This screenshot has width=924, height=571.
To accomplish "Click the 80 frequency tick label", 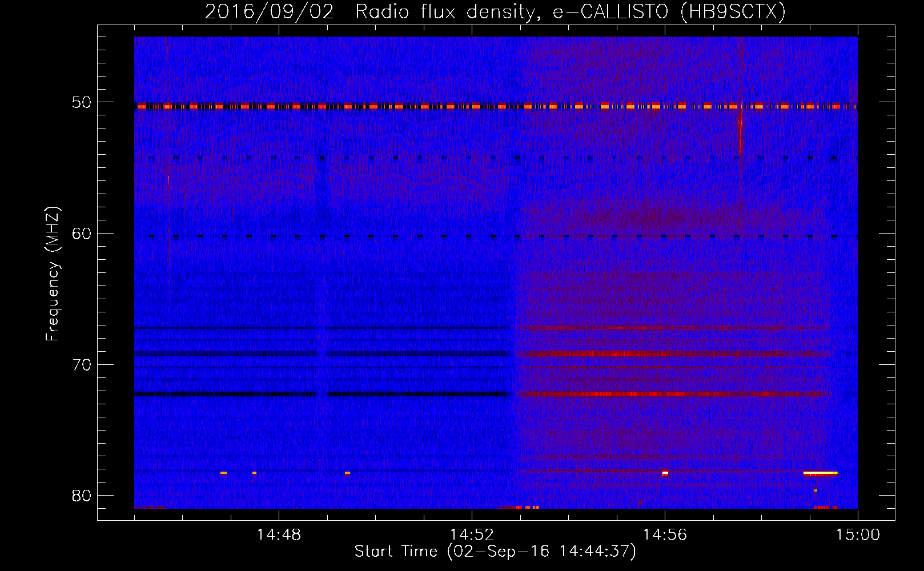I will point(82,496).
